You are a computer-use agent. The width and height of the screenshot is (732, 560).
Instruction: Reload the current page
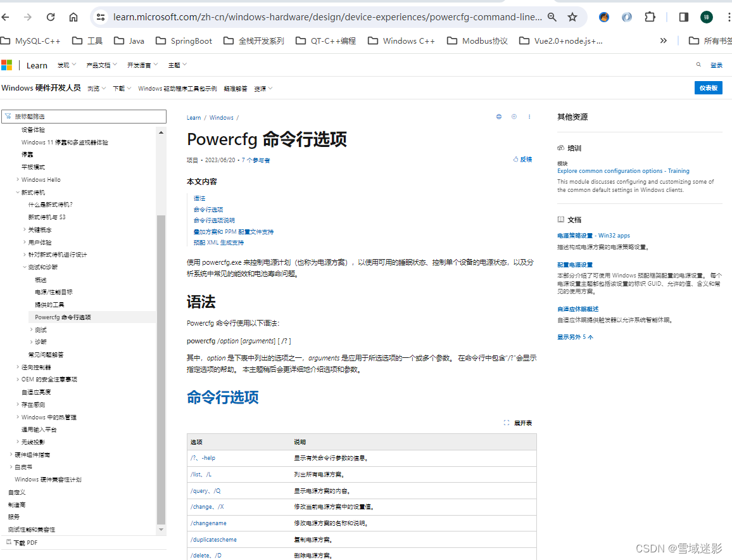tap(51, 17)
